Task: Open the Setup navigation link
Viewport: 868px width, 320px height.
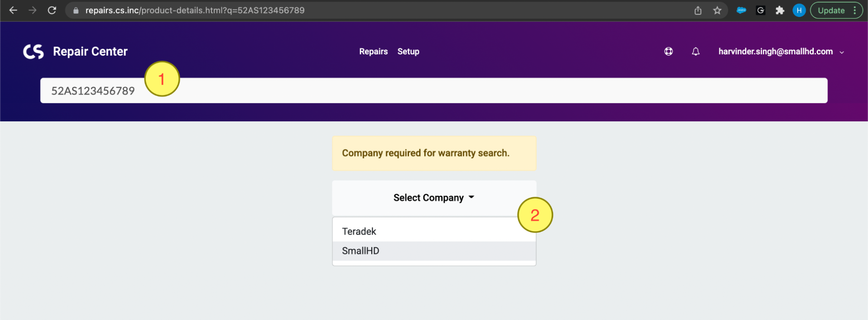Action: [x=408, y=51]
